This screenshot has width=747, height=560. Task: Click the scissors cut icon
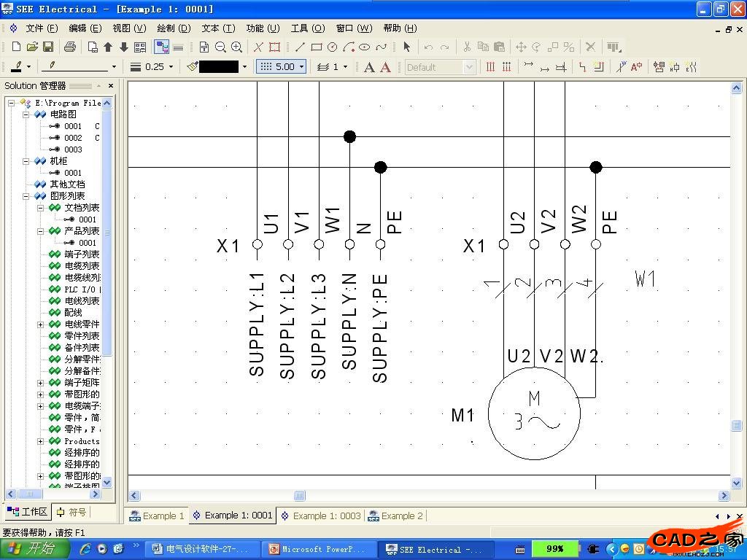(467, 47)
